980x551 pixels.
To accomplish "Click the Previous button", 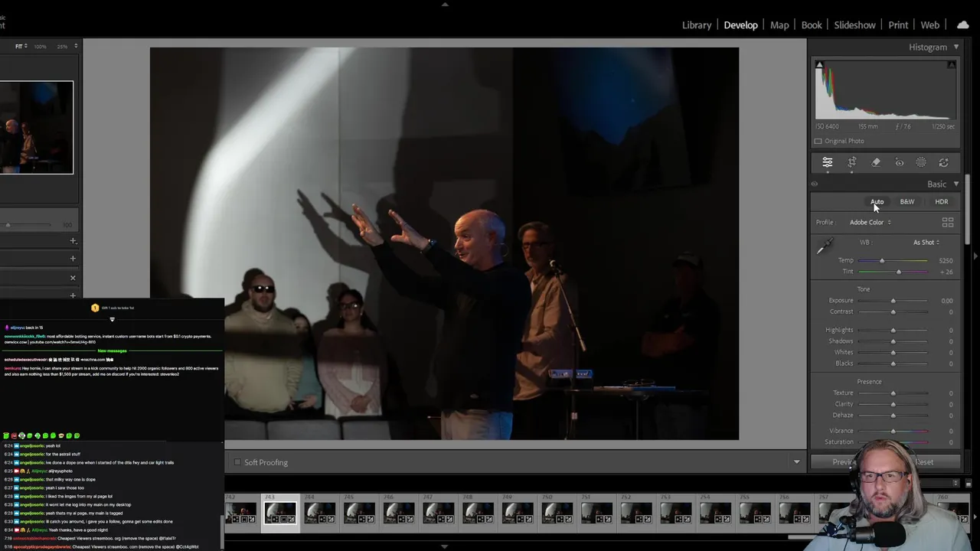I will (x=845, y=461).
